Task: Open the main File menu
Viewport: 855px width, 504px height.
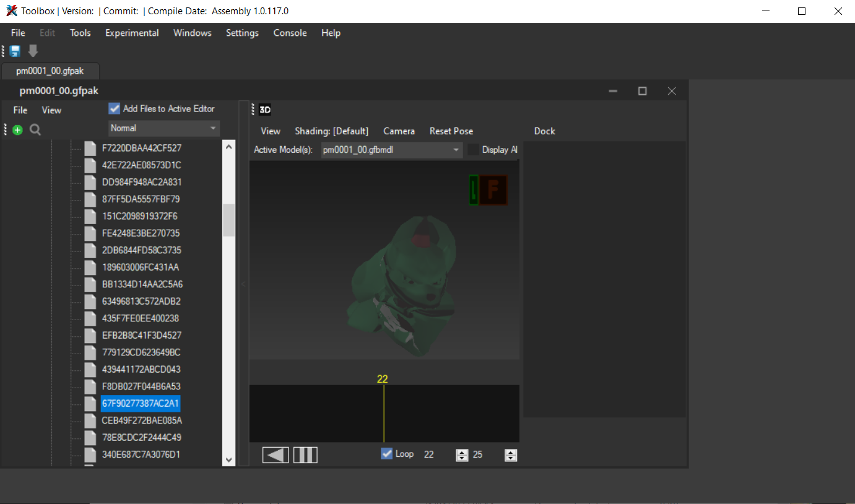Action: pyautogui.click(x=18, y=33)
